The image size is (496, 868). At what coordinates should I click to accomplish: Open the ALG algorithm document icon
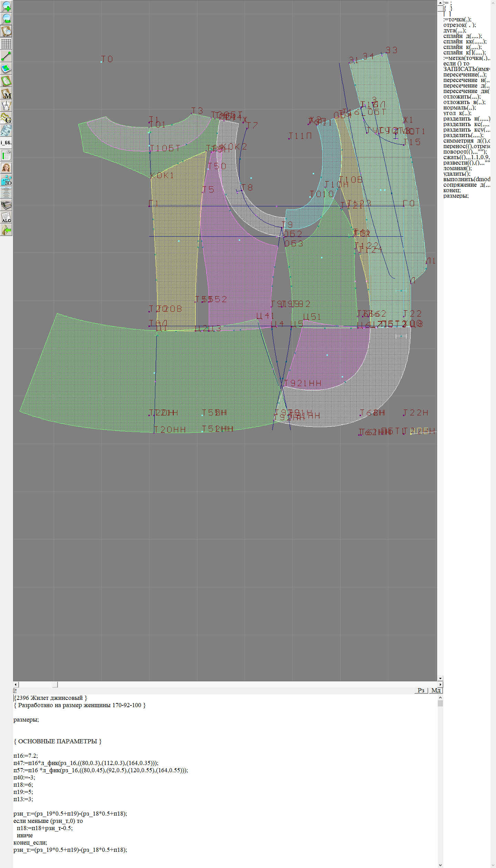[6, 218]
